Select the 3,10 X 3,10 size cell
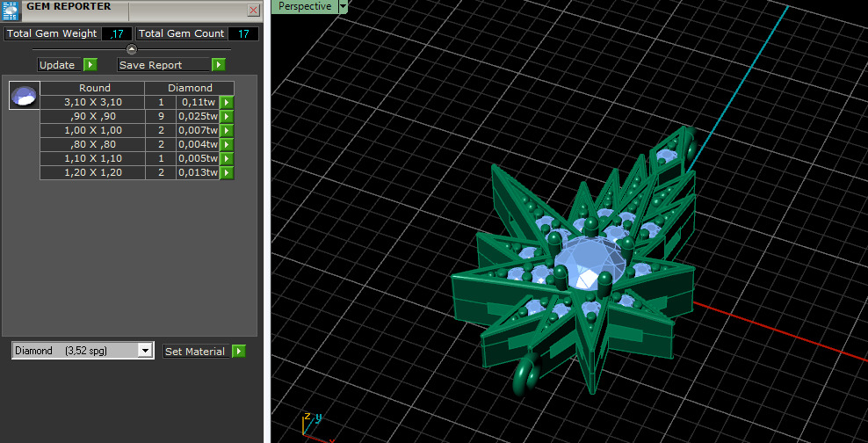The height and width of the screenshot is (443, 868). 92,103
